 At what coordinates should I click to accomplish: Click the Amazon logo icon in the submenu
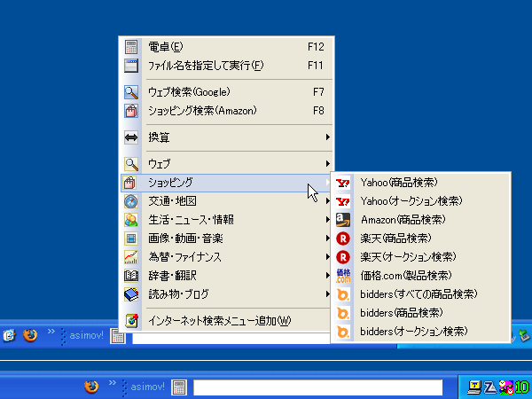[x=343, y=220]
